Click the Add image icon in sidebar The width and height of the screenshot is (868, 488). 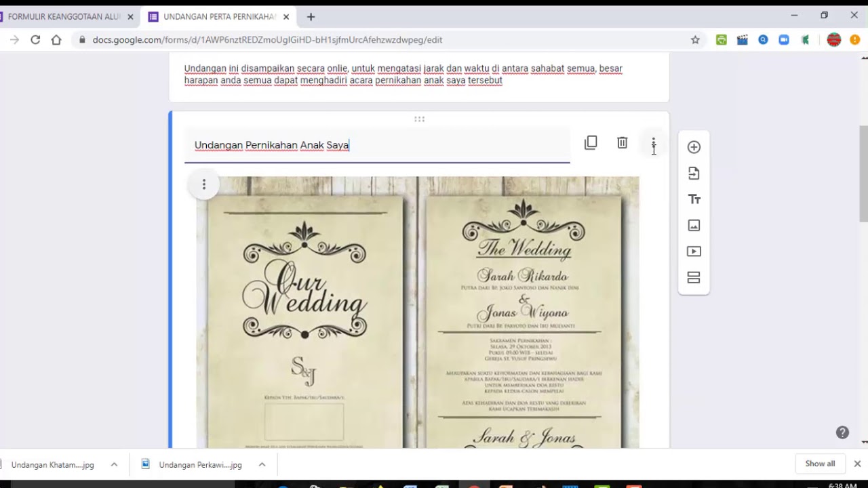694,225
